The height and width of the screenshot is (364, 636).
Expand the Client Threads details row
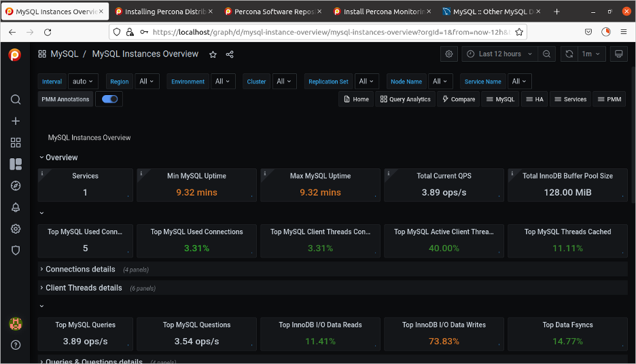click(84, 288)
